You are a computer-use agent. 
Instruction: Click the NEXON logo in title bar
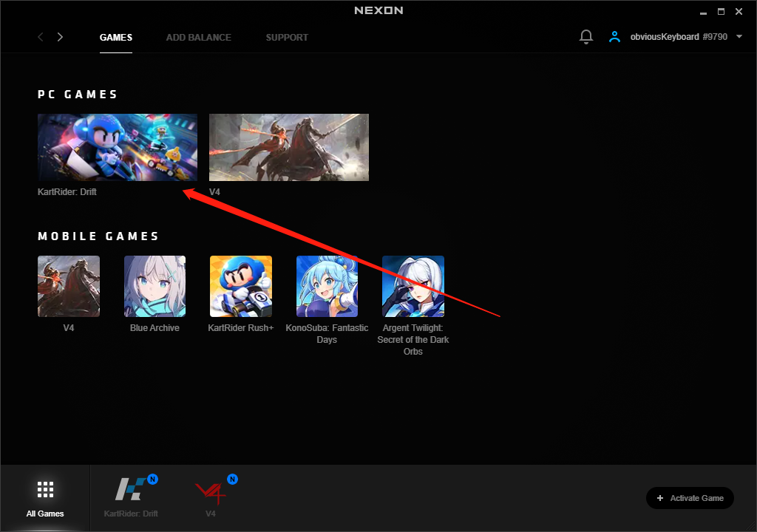[378, 10]
